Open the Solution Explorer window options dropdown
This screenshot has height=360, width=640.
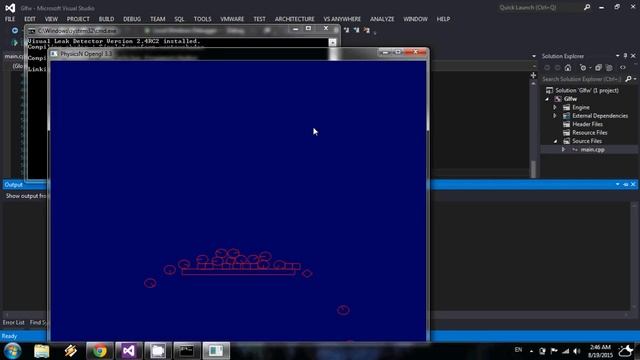pos(618,56)
